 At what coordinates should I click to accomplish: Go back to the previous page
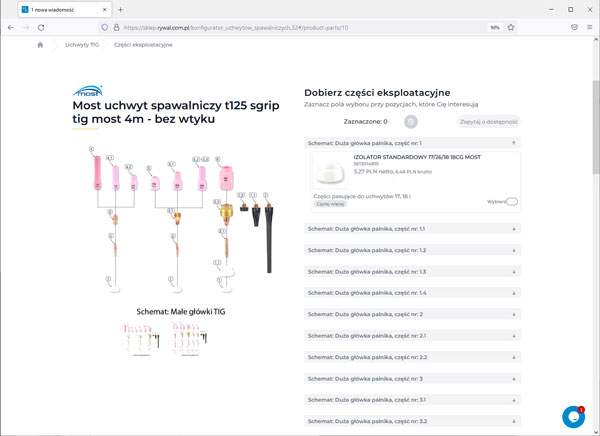11,28
